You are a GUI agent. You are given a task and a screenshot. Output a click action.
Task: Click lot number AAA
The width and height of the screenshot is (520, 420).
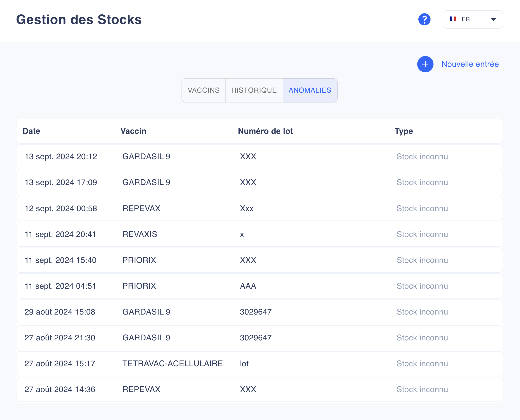[x=248, y=286]
